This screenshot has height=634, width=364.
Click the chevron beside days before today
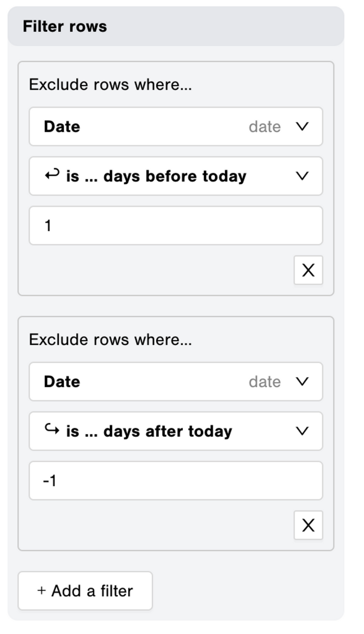(302, 176)
